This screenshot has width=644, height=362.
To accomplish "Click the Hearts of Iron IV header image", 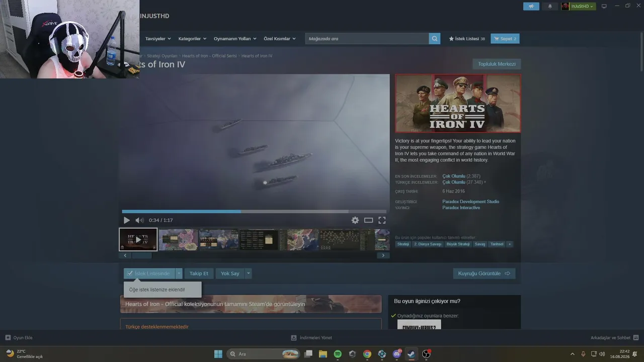I will pos(458,104).
